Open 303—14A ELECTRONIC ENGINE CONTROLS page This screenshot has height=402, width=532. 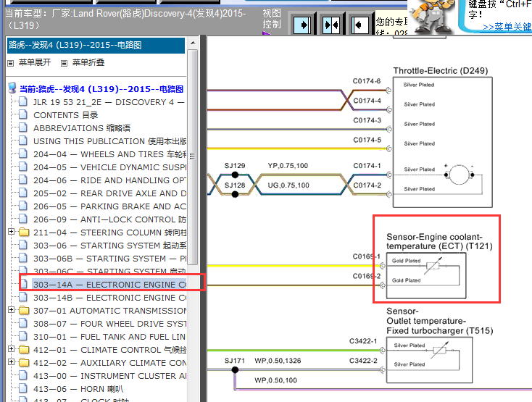click(x=109, y=285)
